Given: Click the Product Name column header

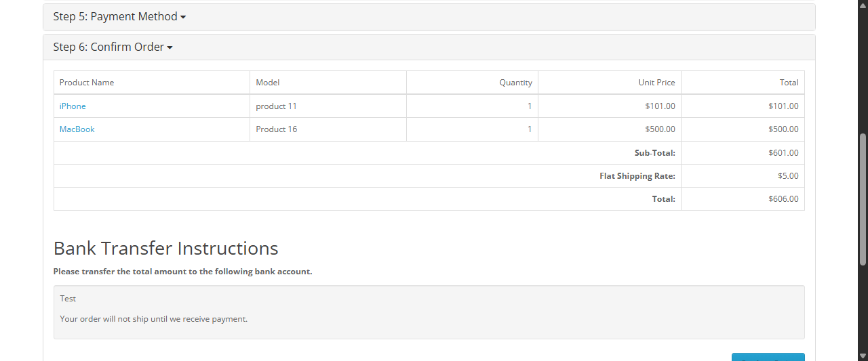Looking at the screenshot, I should point(87,83).
